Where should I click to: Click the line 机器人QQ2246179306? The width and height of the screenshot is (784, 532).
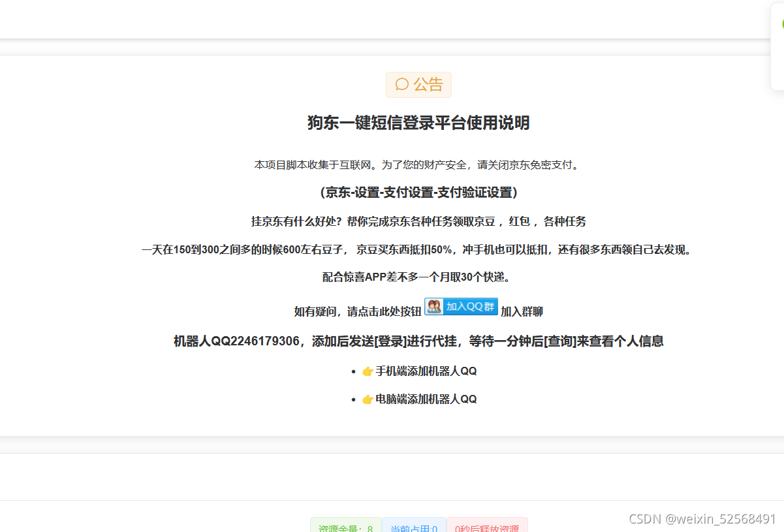(418, 341)
